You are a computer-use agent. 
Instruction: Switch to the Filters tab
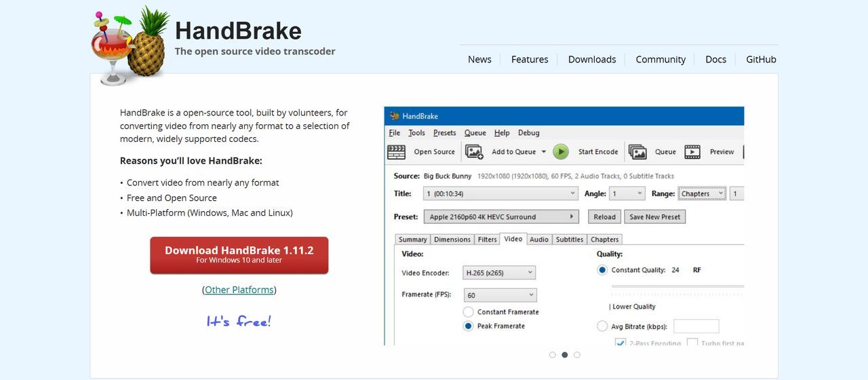(487, 240)
